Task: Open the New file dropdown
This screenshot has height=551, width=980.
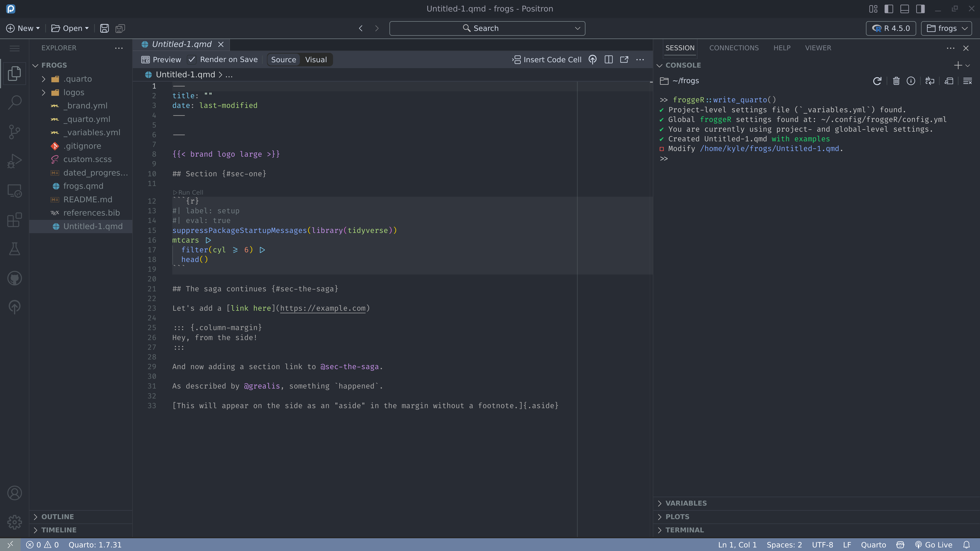Action: tap(23, 29)
